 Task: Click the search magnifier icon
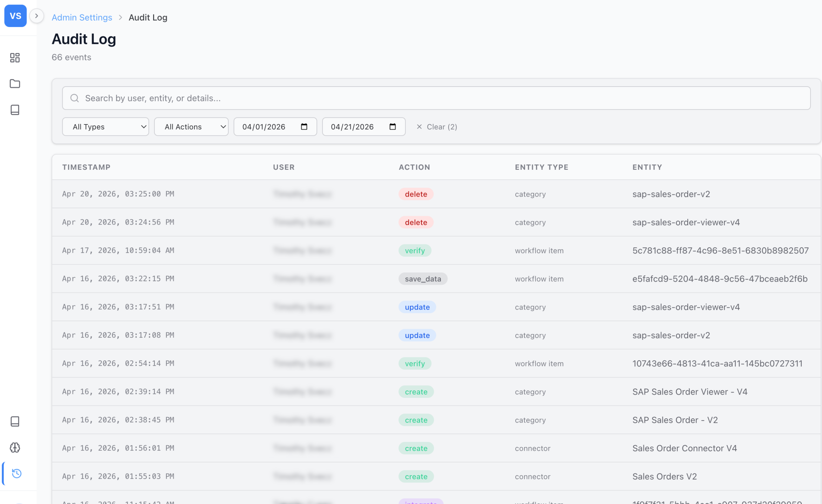(x=74, y=98)
